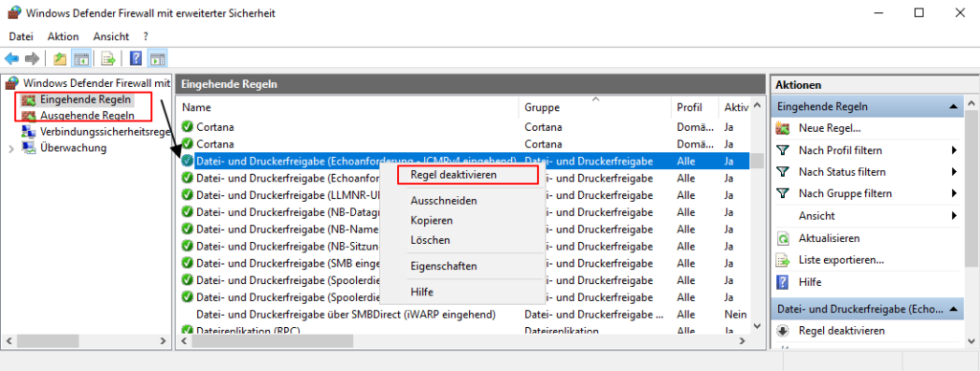Image resolution: width=980 pixels, height=371 pixels.
Task: Click the funnel icon beside Nach Status filtern
Action: (783, 172)
